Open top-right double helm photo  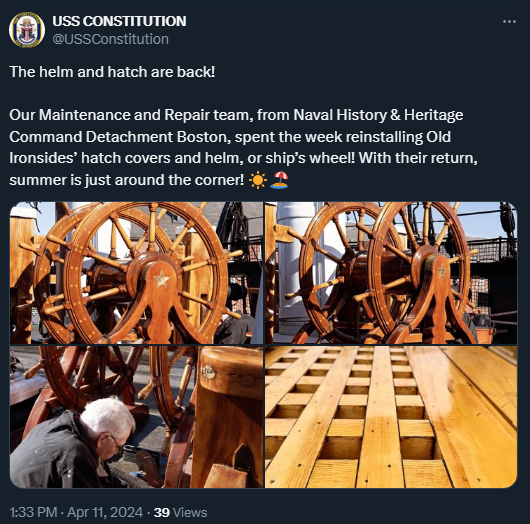[391, 273]
